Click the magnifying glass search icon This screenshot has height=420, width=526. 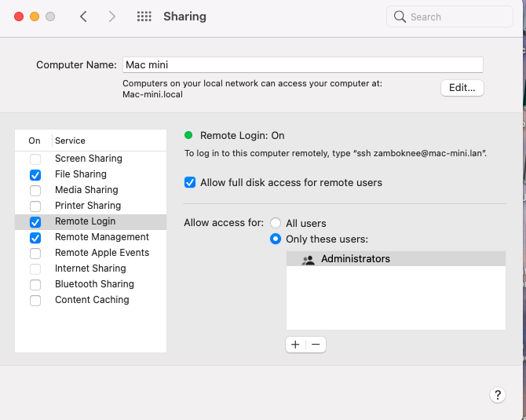tap(400, 16)
